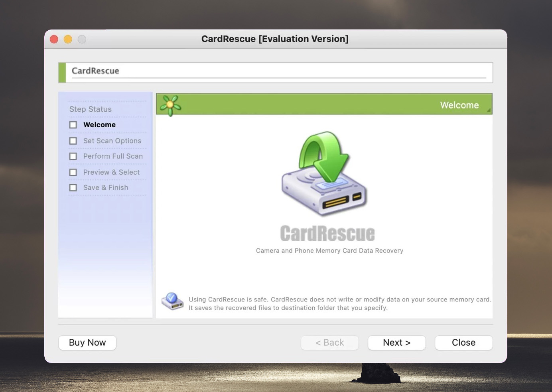The height and width of the screenshot is (392, 552).
Task: Select the Save & Finish step label
Action: point(106,187)
